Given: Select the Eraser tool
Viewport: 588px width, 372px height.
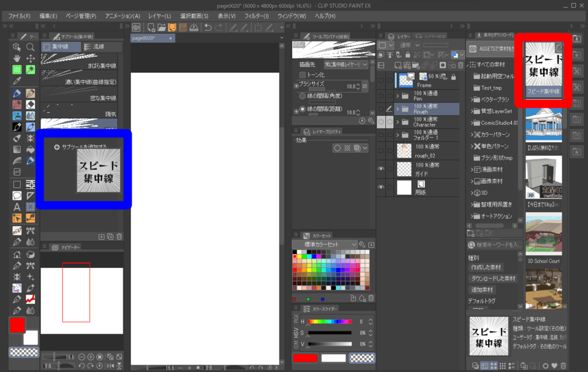Looking at the screenshot, I should 31,104.
